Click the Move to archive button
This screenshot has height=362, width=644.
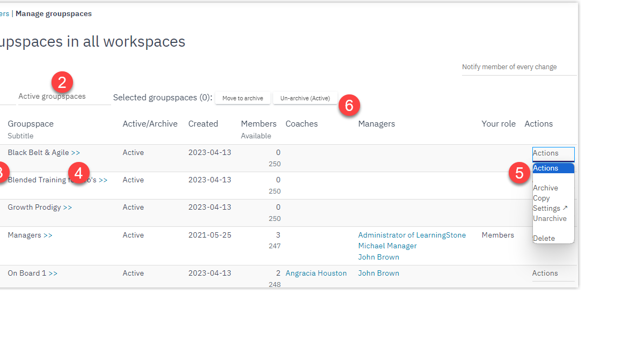(243, 98)
